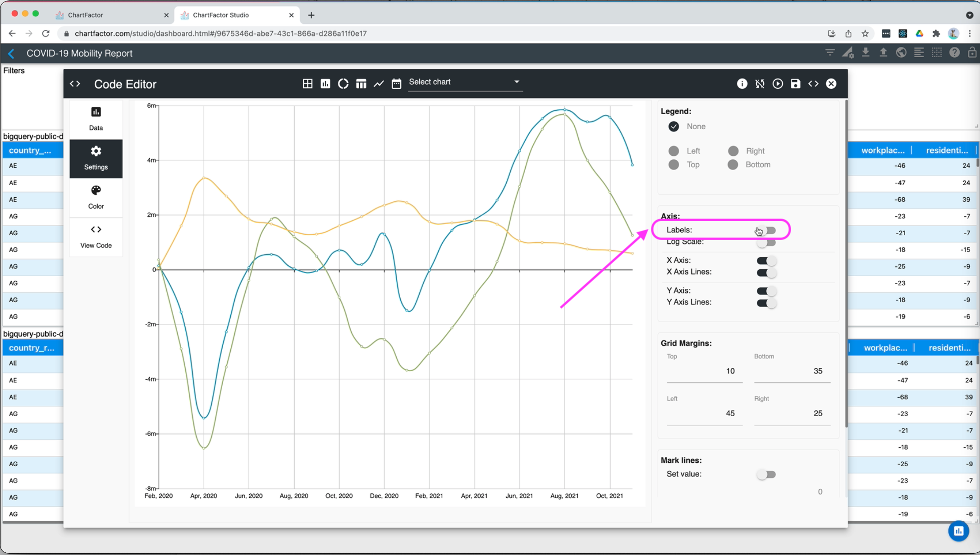Select the Bottom legend position
The image size is (980, 555).
(x=733, y=165)
